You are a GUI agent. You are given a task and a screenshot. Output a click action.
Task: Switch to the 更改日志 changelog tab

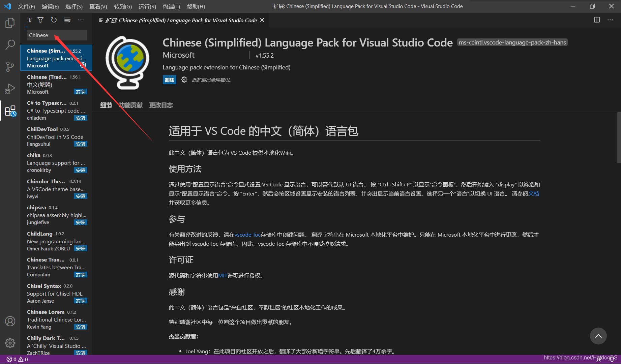point(161,105)
